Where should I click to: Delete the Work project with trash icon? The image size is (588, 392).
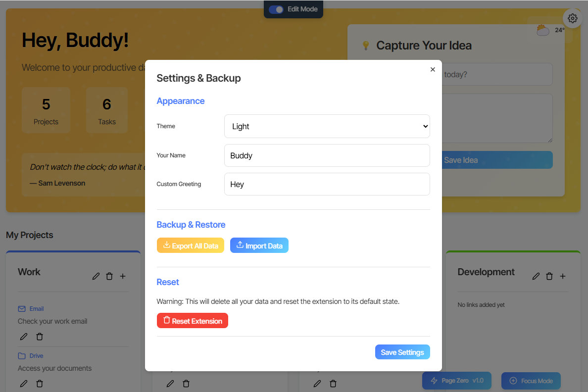click(109, 276)
